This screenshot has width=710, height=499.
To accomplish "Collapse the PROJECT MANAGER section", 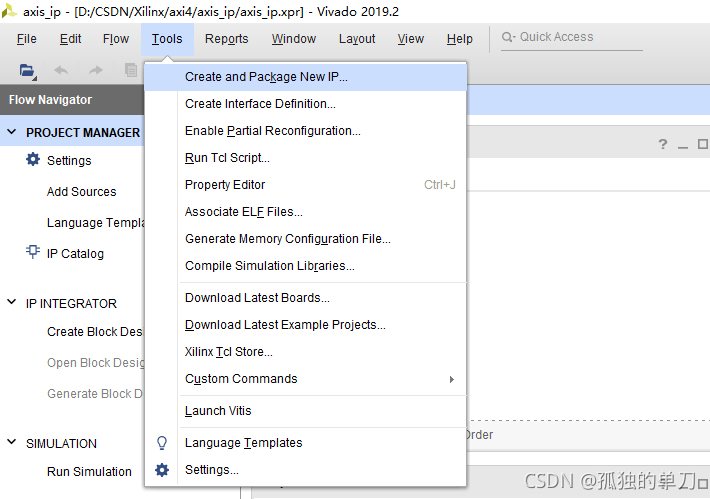I will coord(12,132).
